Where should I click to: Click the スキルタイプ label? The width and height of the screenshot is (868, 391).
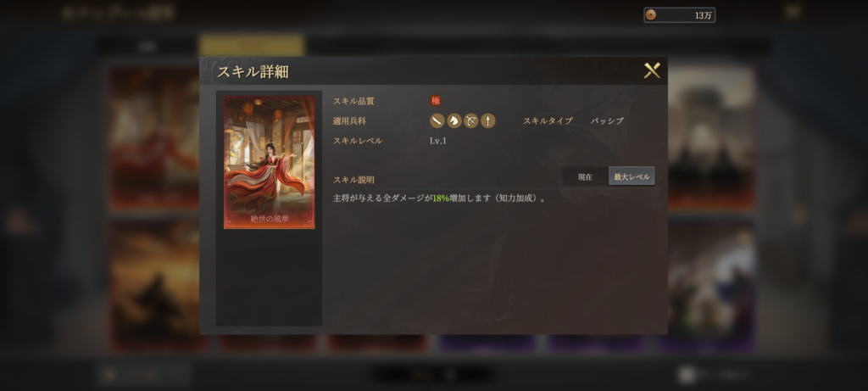pyautogui.click(x=548, y=120)
